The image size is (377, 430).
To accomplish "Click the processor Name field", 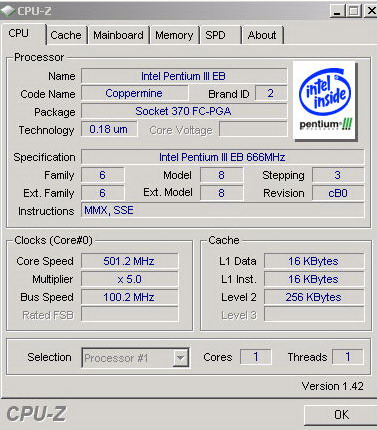I will pos(184,76).
